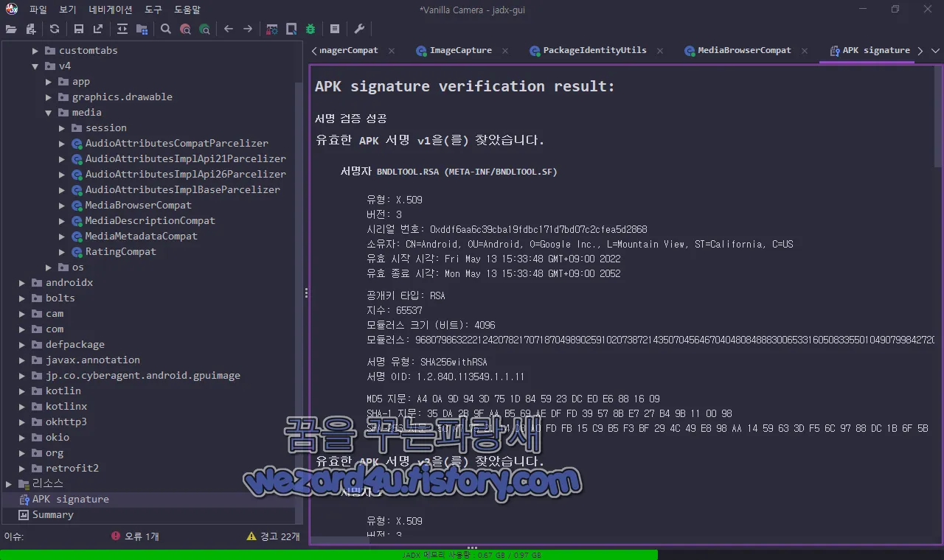Click the Add files toolbar icon
Screen dimensions: 944x560
point(31,29)
